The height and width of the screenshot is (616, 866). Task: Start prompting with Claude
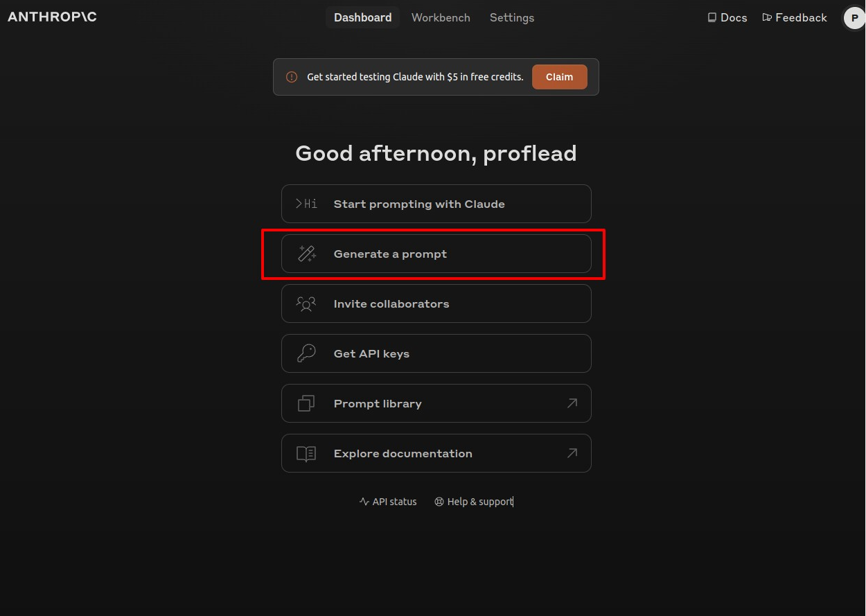tap(436, 204)
